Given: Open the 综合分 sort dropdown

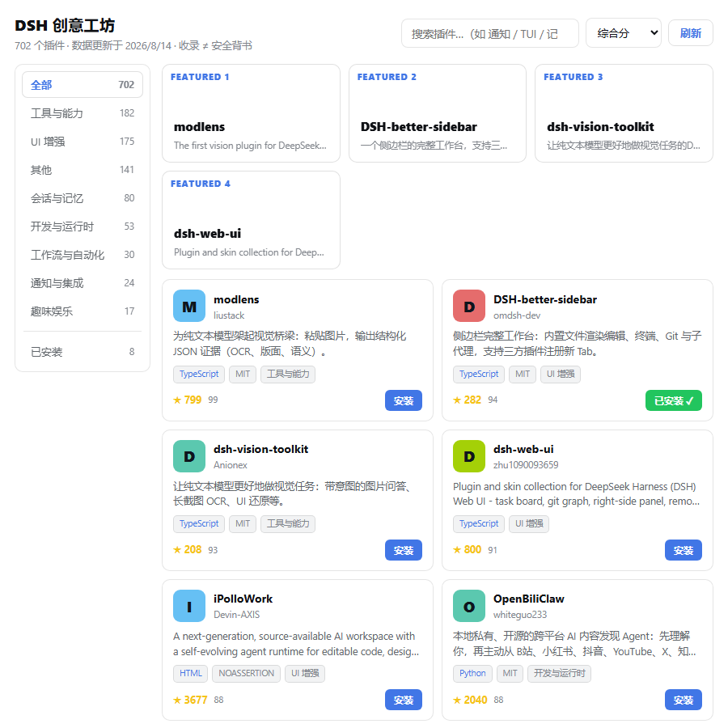Looking at the screenshot, I should pyautogui.click(x=624, y=33).
